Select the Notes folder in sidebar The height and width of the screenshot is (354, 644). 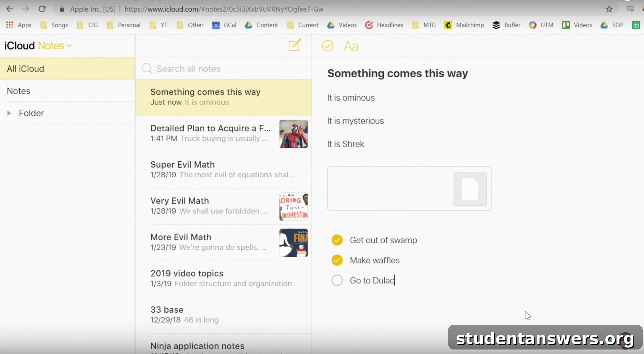(67, 91)
